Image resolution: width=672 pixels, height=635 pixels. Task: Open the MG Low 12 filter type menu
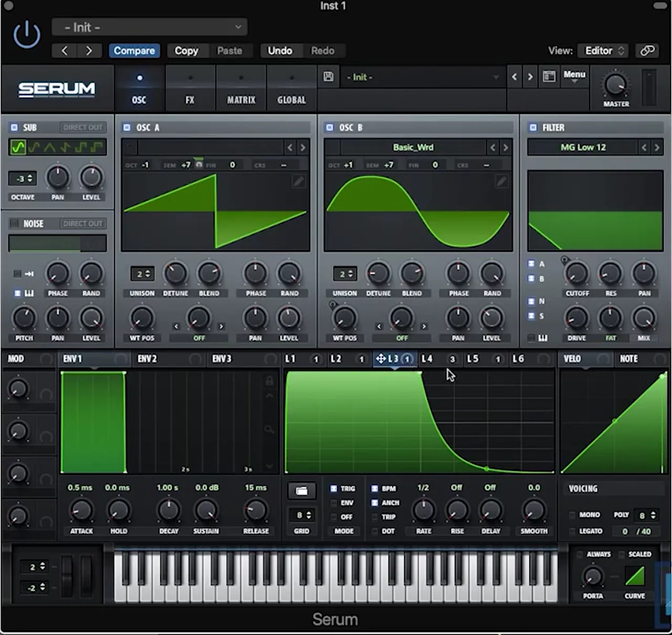pos(583,147)
